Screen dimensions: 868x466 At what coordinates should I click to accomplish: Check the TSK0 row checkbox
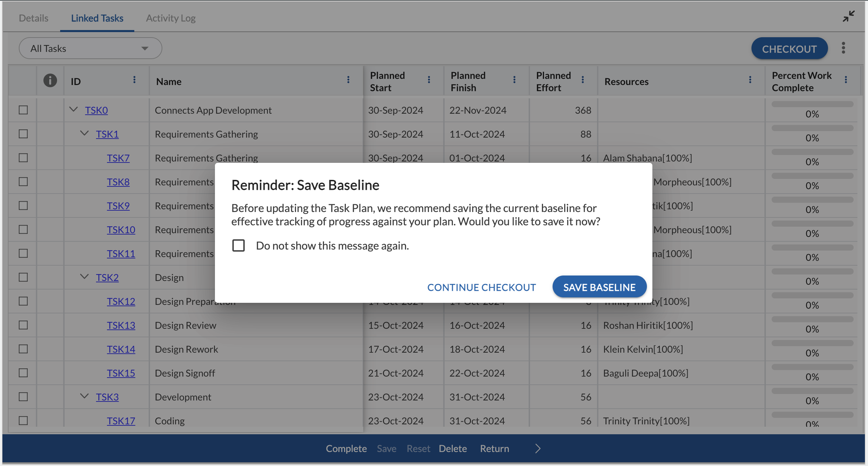pyautogui.click(x=23, y=109)
